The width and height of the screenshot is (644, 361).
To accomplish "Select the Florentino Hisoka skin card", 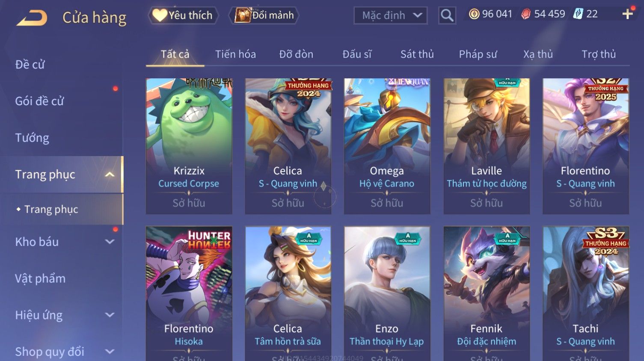I will tap(189, 293).
